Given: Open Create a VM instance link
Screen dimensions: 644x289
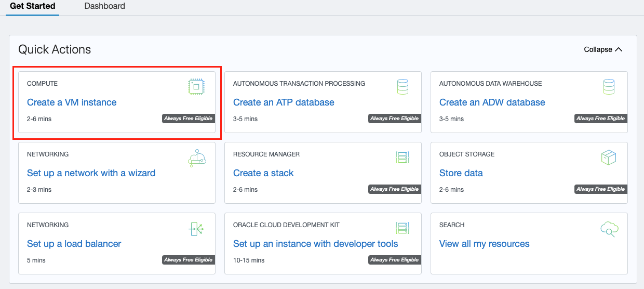Looking at the screenshot, I should click(72, 102).
